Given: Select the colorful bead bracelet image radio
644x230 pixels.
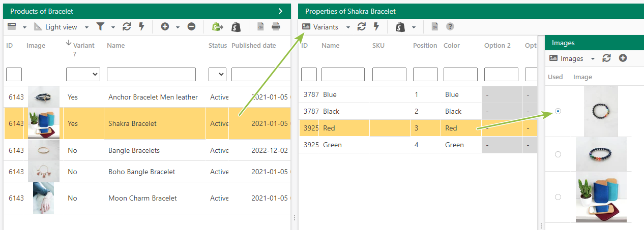Looking at the screenshot, I should coord(558,154).
